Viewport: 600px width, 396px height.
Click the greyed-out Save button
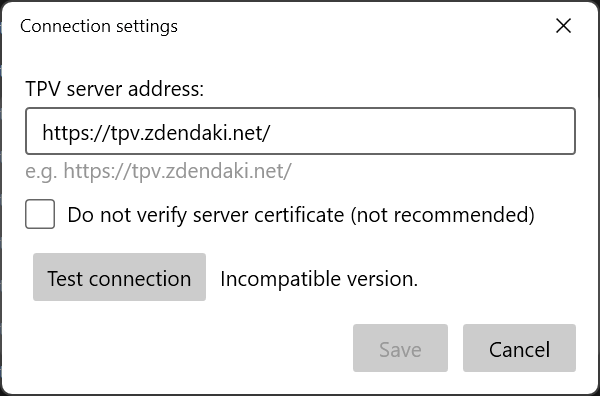click(400, 348)
